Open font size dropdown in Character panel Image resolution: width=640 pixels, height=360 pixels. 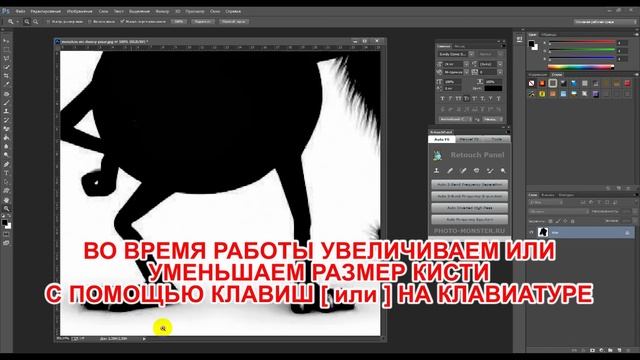point(467,64)
